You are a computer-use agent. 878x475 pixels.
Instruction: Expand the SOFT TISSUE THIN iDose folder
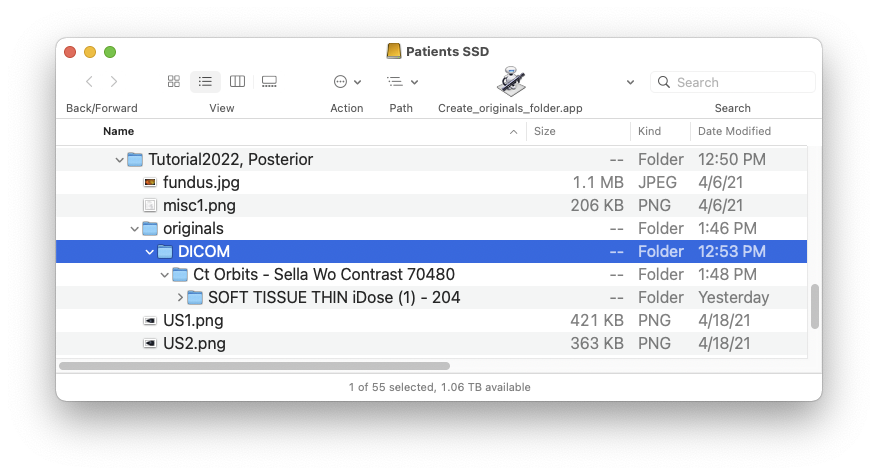point(180,297)
